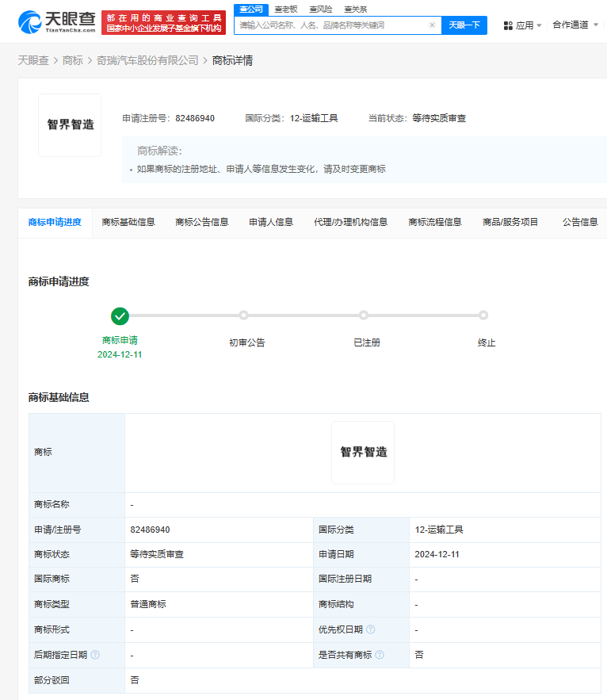Switch to 代理/办理机构信息 tab

click(x=351, y=222)
